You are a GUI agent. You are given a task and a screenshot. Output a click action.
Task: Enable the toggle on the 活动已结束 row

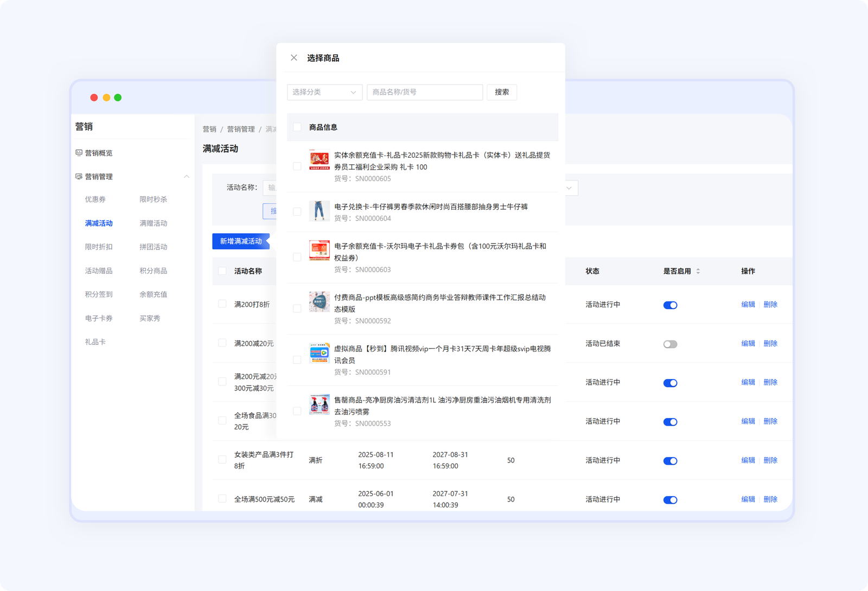(670, 343)
